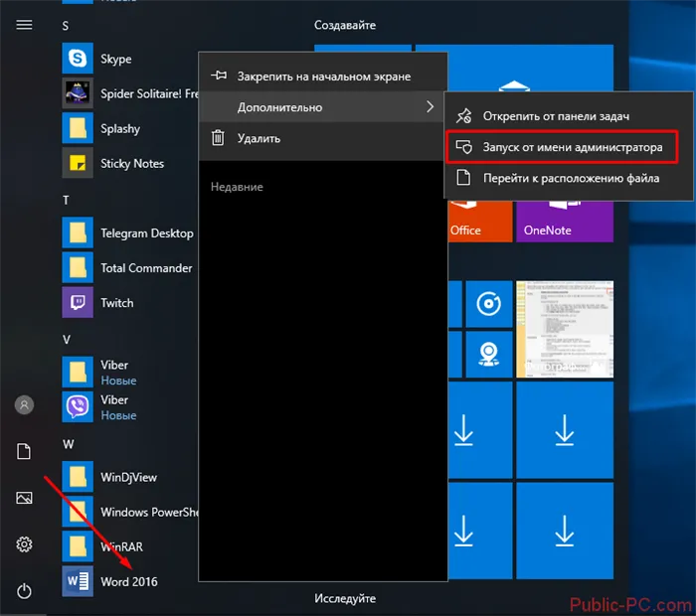The height and width of the screenshot is (616, 696).
Task: Click the Power button icon
Action: click(x=24, y=591)
